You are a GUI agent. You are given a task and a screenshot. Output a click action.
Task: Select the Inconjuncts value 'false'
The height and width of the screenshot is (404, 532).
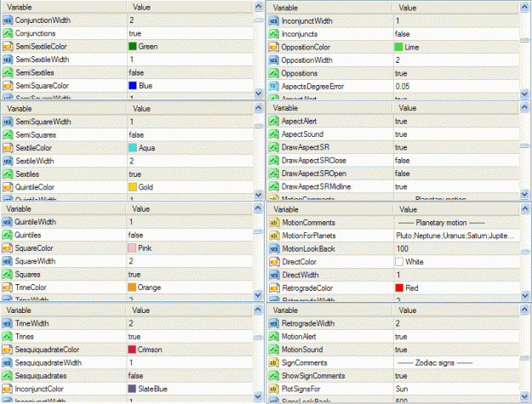click(402, 34)
